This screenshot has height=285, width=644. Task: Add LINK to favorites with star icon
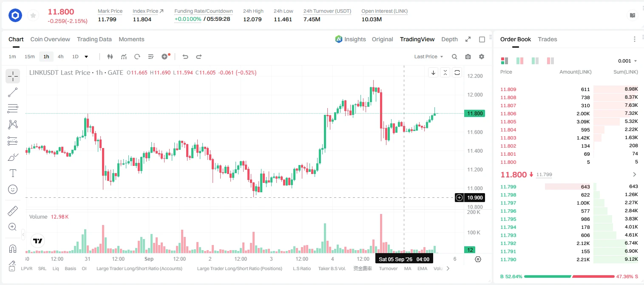point(33,16)
